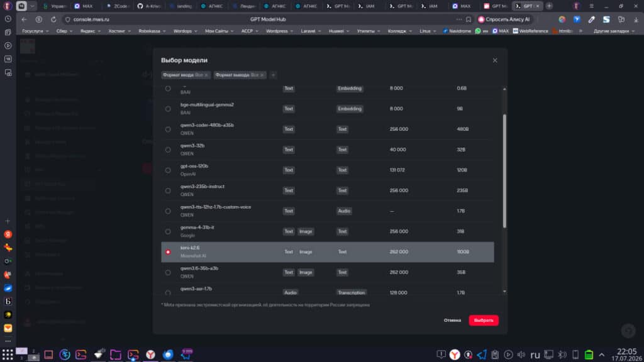This screenshot has height=362, width=644.
Task: Open the Wordpress bookmarks folder
Action: click(x=279, y=31)
